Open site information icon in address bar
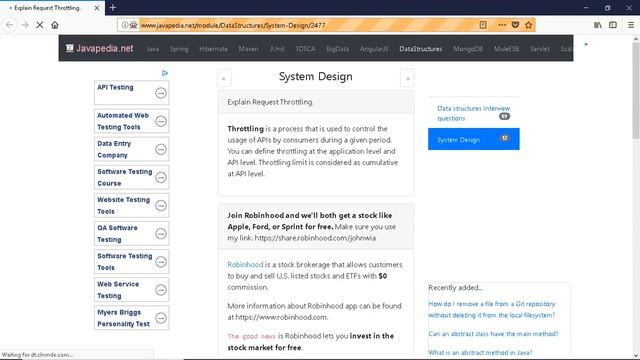 click(124, 25)
